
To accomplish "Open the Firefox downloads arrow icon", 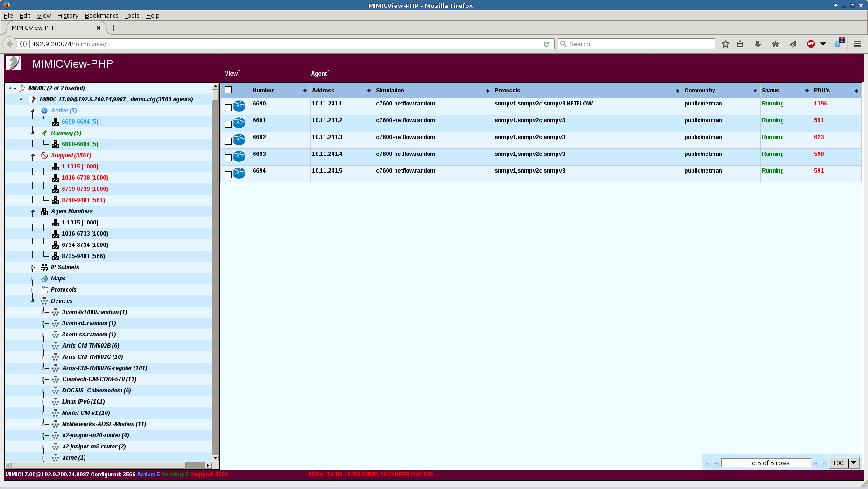I will [x=758, y=44].
